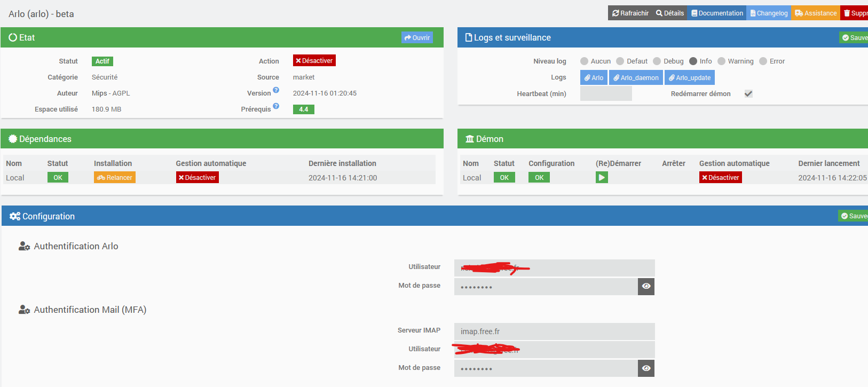Screen dimensions: 868x387
Task: Click the Démon panel building icon
Action: click(x=470, y=139)
